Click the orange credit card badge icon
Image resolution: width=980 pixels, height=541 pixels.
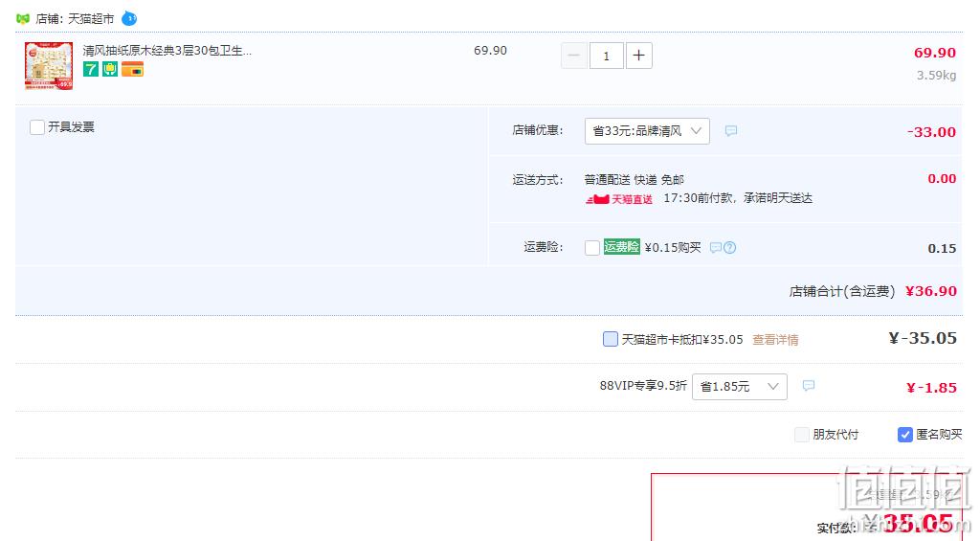(132, 70)
